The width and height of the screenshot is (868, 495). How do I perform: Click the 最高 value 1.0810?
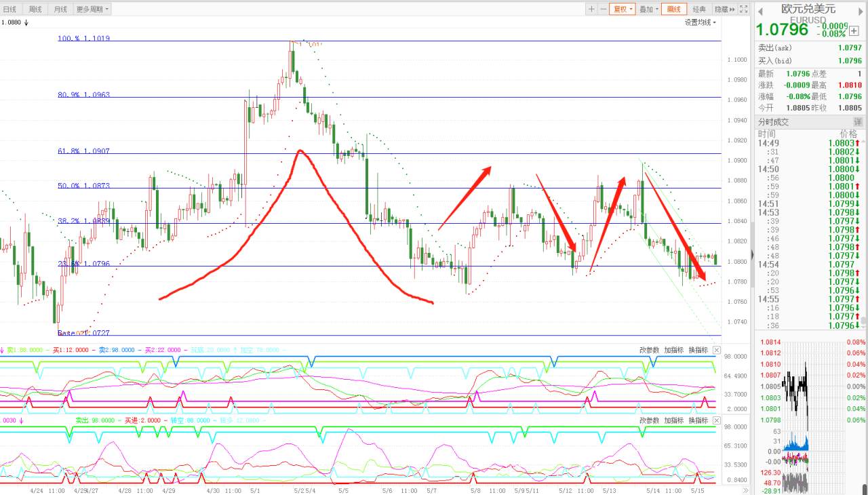pyautogui.click(x=850, y=85)
